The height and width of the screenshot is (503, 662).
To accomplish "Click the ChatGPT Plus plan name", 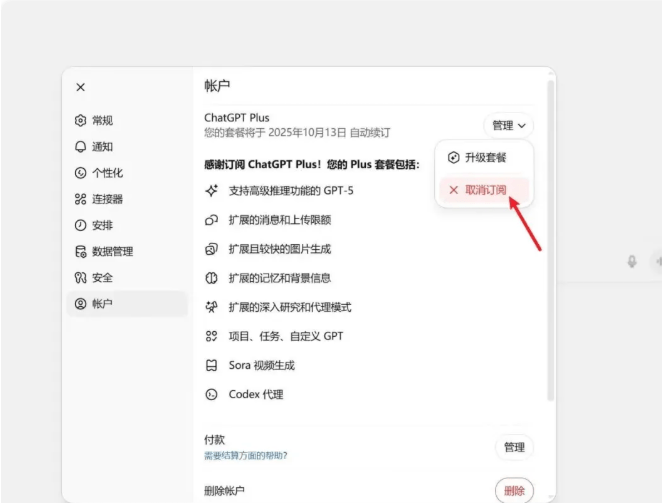I will point(237,117).
